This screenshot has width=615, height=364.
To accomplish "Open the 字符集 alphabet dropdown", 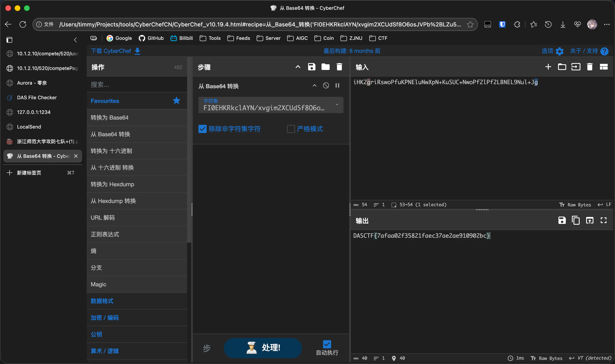I will point(337,105).
